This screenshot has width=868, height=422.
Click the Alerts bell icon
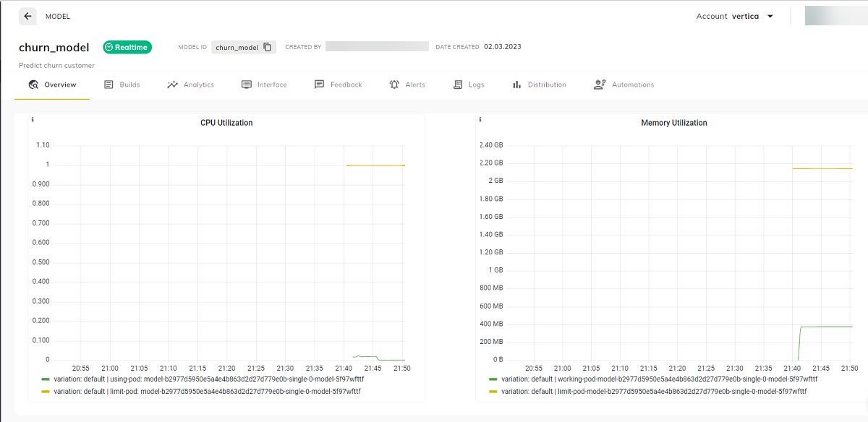[x=394, y=85]
